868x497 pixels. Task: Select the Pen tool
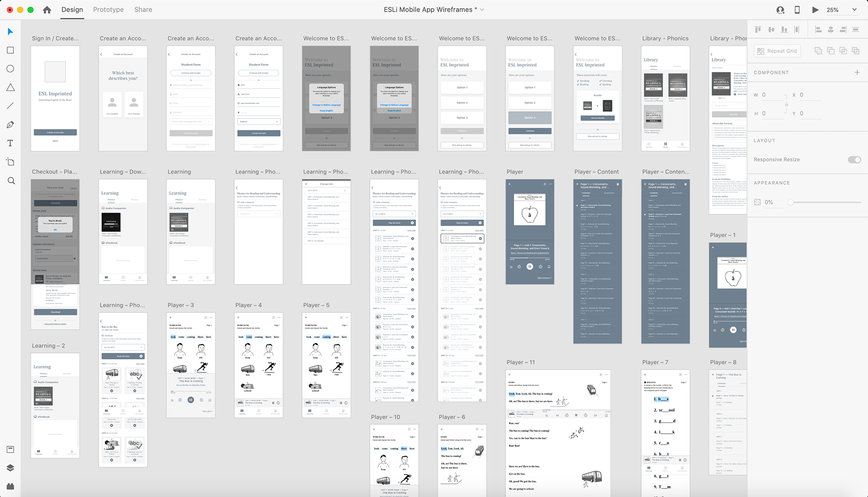[10, 124]
